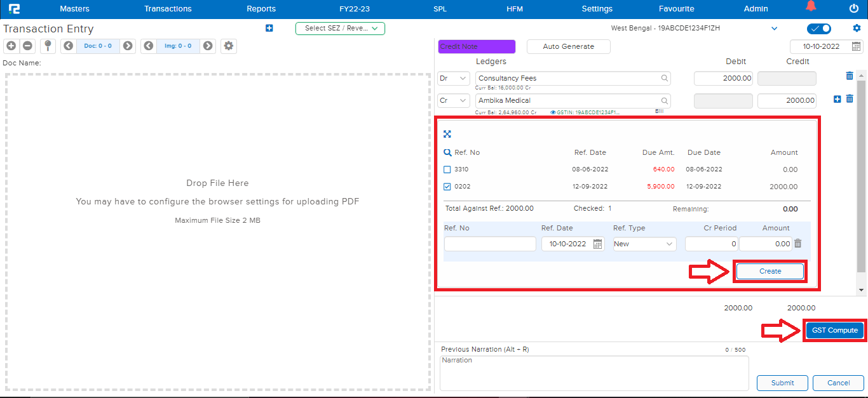
Task: Click the GST Compute button
Action: tap(835, 330)
